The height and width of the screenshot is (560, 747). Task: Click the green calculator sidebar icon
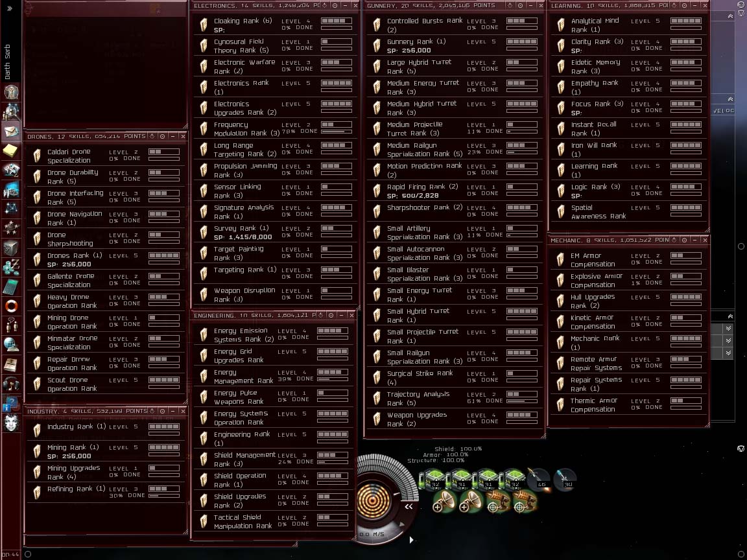(x=11, y=286)
